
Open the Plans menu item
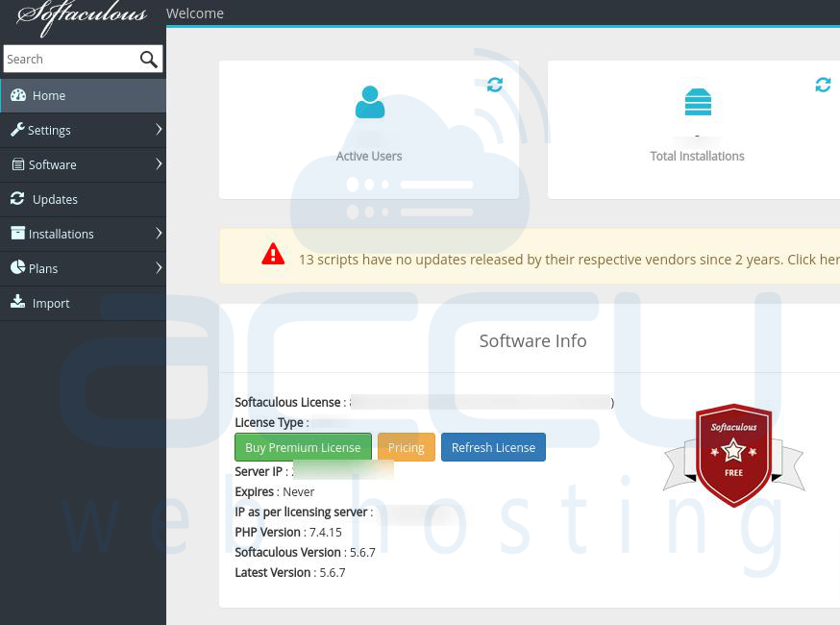(x=83, y=268)
